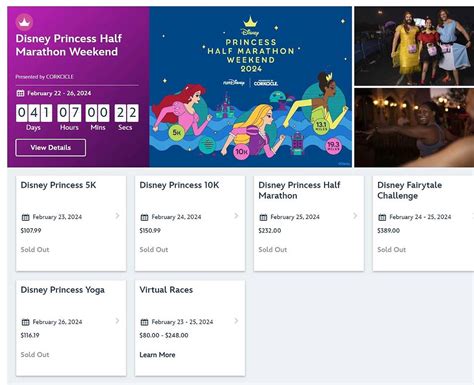Click the calendar icon on the Half Marathon card
Viewport: 474px width, 385px height.
(x=263, y=217)
